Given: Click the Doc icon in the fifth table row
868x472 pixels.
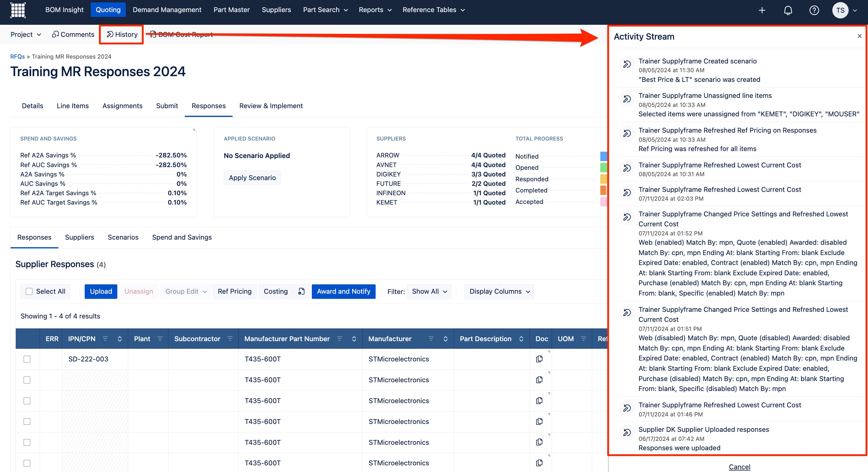Looking at the screenshot, I should [x=539, y=442].
